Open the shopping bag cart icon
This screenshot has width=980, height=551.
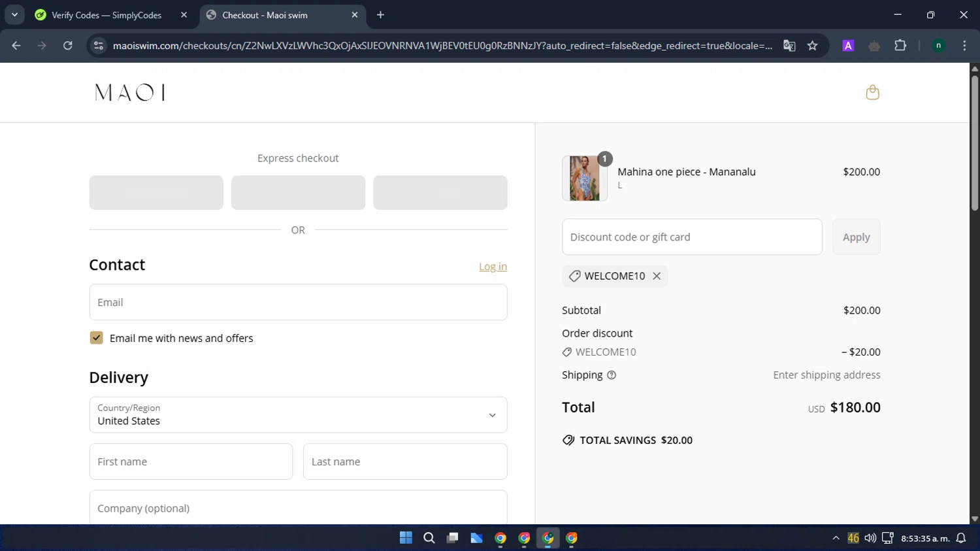(x=872, y=92)
